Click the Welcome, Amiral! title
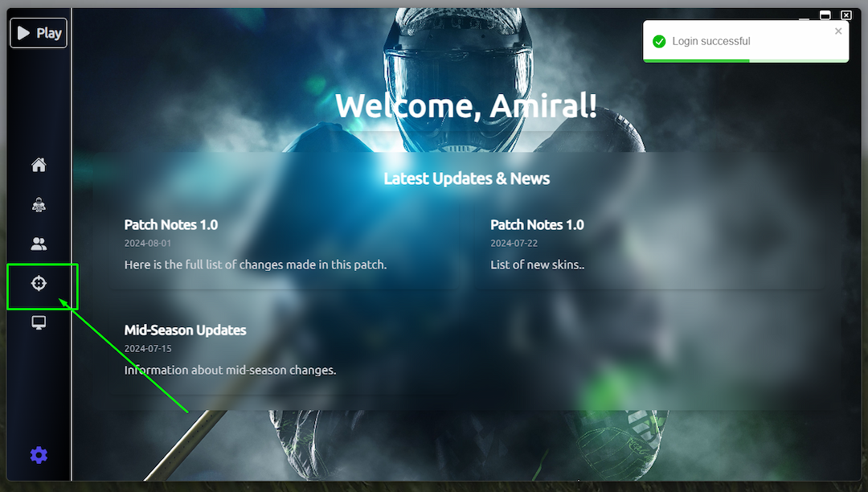This screenshot has height=492, width=868. coord(466,106)
